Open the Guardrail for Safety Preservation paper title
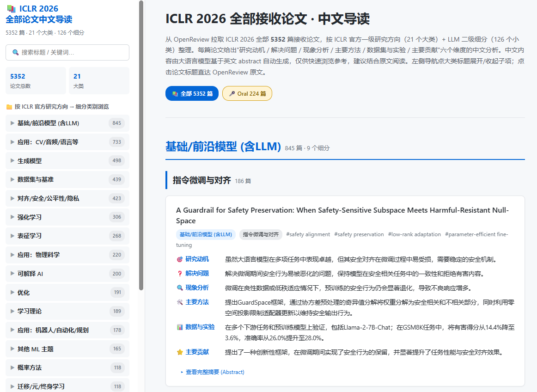This screenshot has height=392, width=537. [342, 215]
